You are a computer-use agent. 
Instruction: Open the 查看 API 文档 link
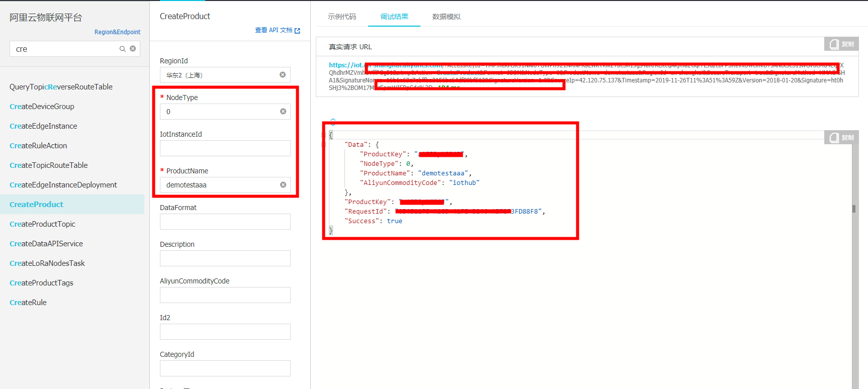pyautogui.click(x=278, y=30)
